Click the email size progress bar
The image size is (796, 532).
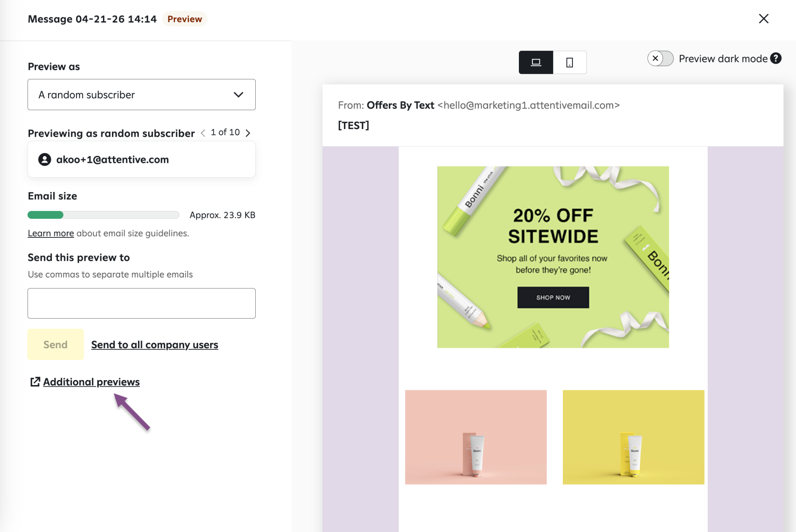point(103,215)
